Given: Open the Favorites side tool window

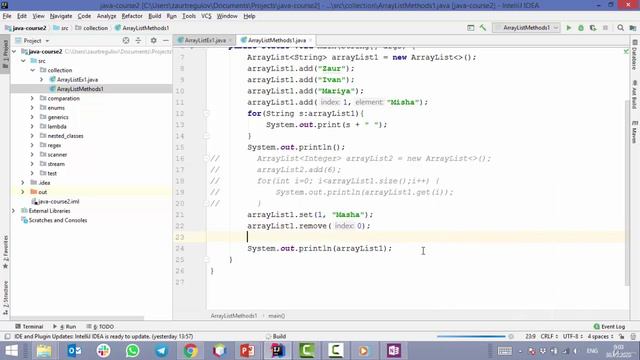Looking at the screenshot, I should click(x=5, y=252).
